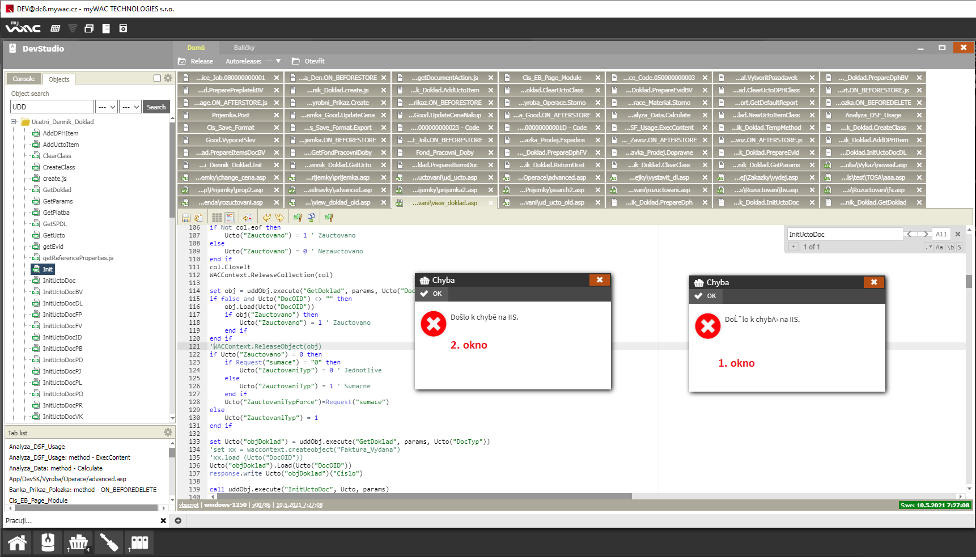
Task: Toggle regex .* option in find box
Action: pyautogui.click(x=928, y=247)
